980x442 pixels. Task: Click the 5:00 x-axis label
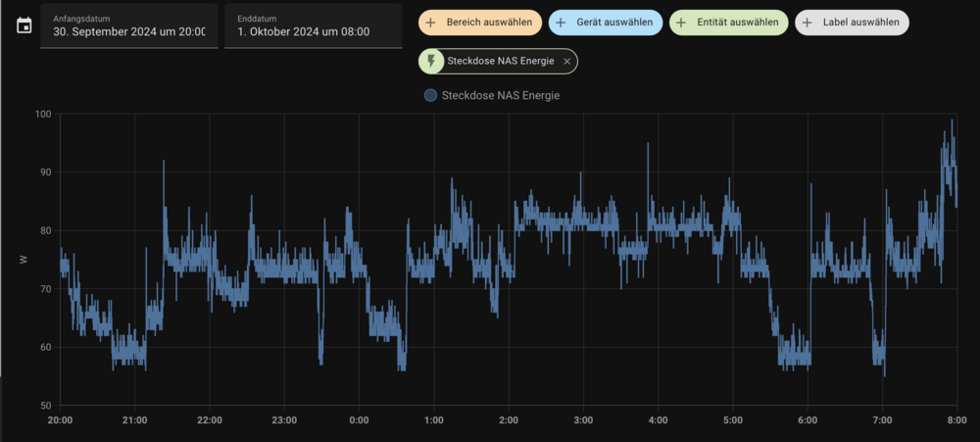732,420
